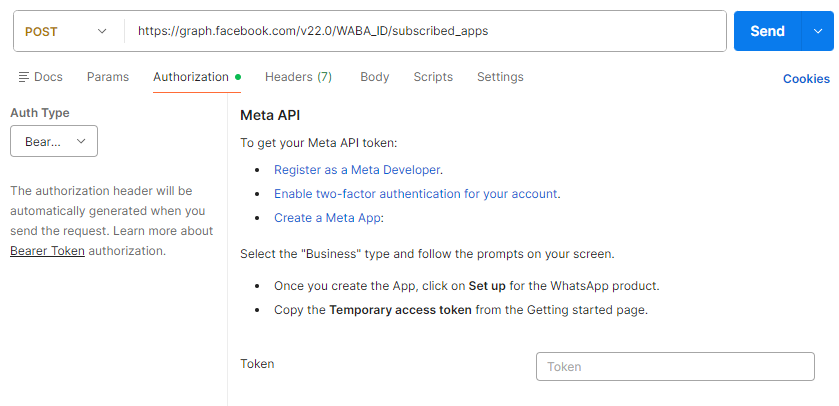Open the Docs tab with document icon
The height and width of the screenshot is (406, 839).
click(40, 77)
